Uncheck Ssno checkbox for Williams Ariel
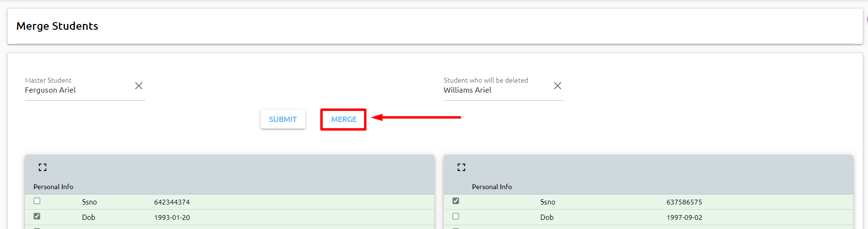The height and width of the screenshot is (229, 868). (x=456, y=201)
